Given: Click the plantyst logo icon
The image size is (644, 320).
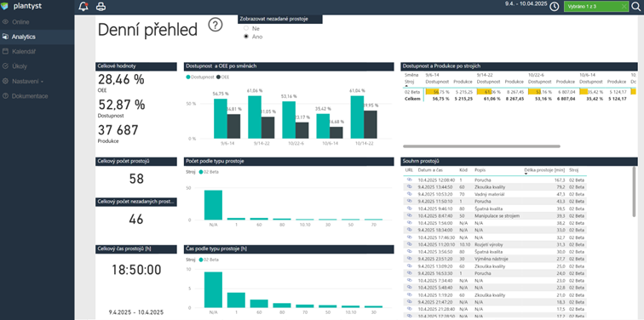Looking at the screenshot, I should [5, 6].
